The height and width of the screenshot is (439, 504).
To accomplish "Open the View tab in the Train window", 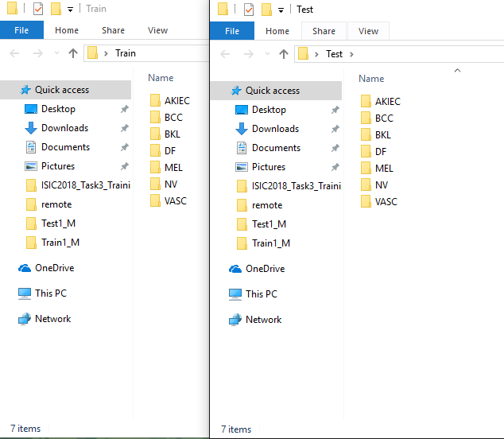I will pyautogui.click(x=157, y=30).
